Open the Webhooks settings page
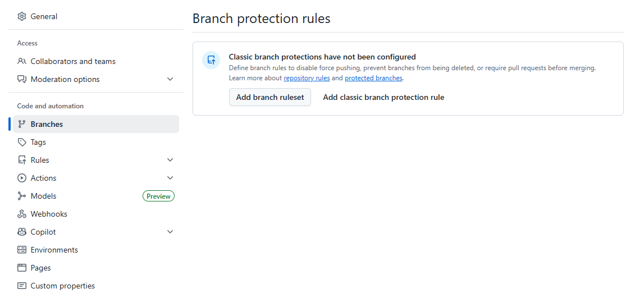 point(49,214)
